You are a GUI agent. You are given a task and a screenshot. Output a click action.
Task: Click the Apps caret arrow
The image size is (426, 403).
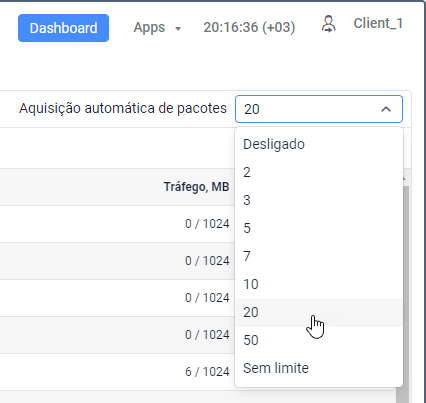coord(178,29)
